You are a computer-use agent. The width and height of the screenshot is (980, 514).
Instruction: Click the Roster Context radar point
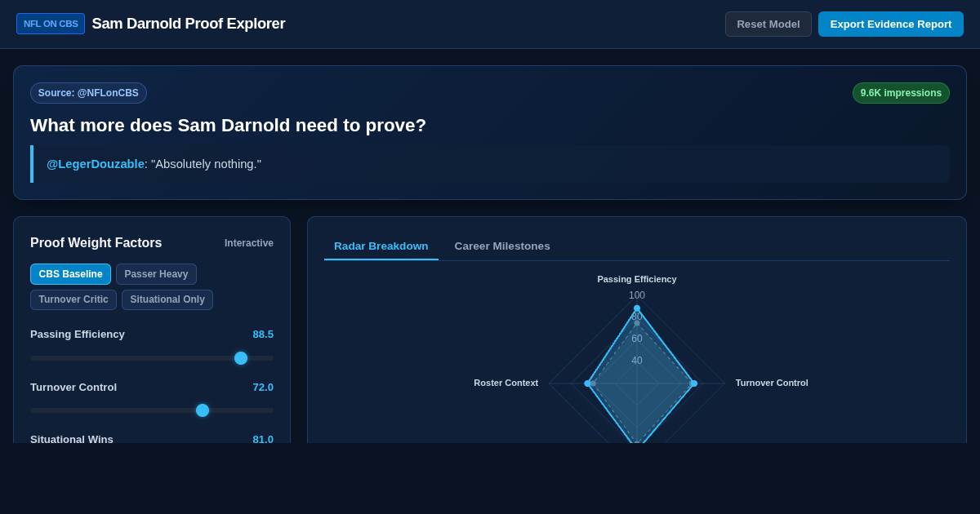tap(587, 383)
